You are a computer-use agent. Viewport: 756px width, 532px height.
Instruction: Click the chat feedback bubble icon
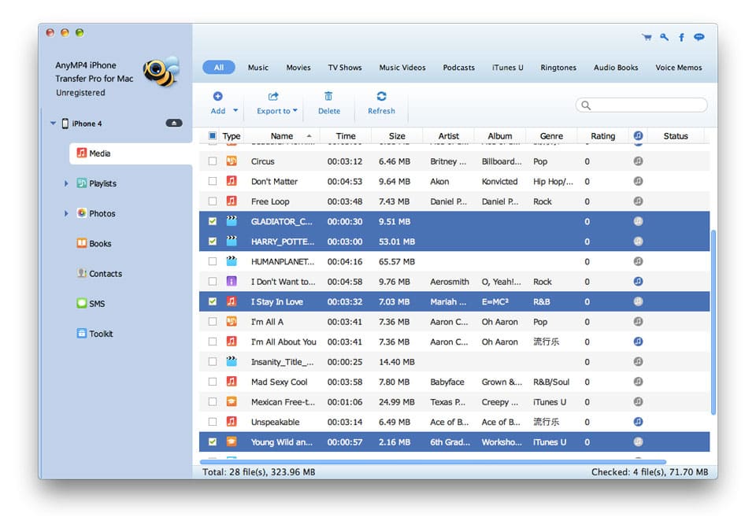(x=699, y=37)
